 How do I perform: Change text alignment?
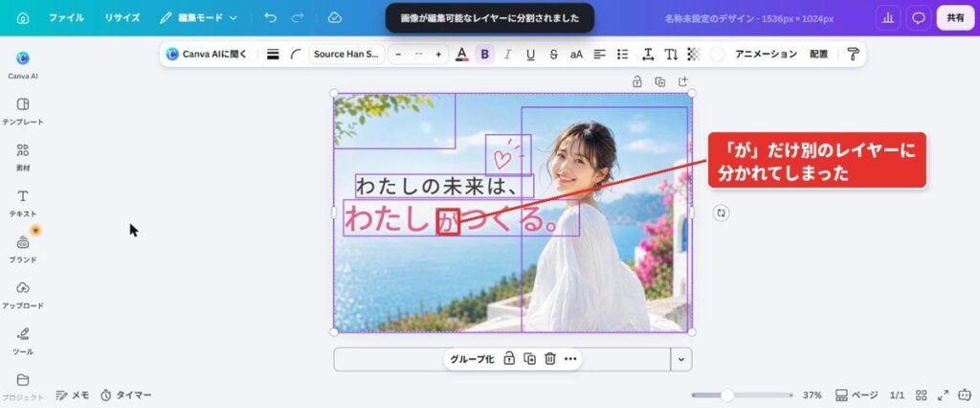click(x=599, y=55)
